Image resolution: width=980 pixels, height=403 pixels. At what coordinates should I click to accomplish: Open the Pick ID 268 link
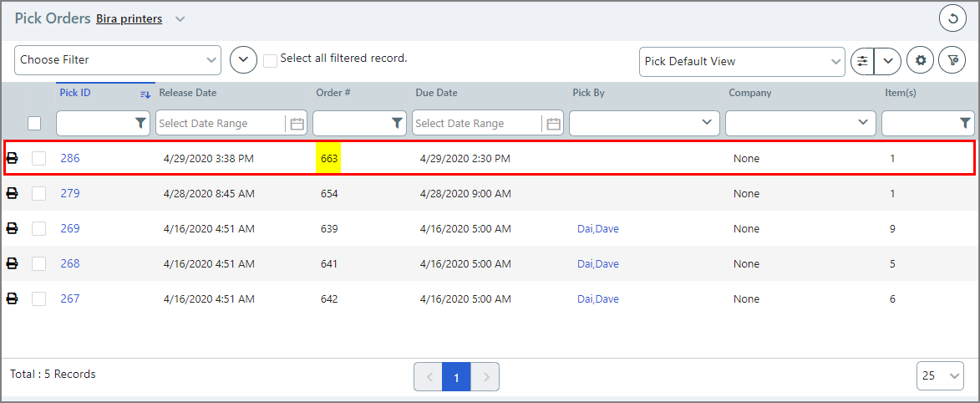pos(70,263)
